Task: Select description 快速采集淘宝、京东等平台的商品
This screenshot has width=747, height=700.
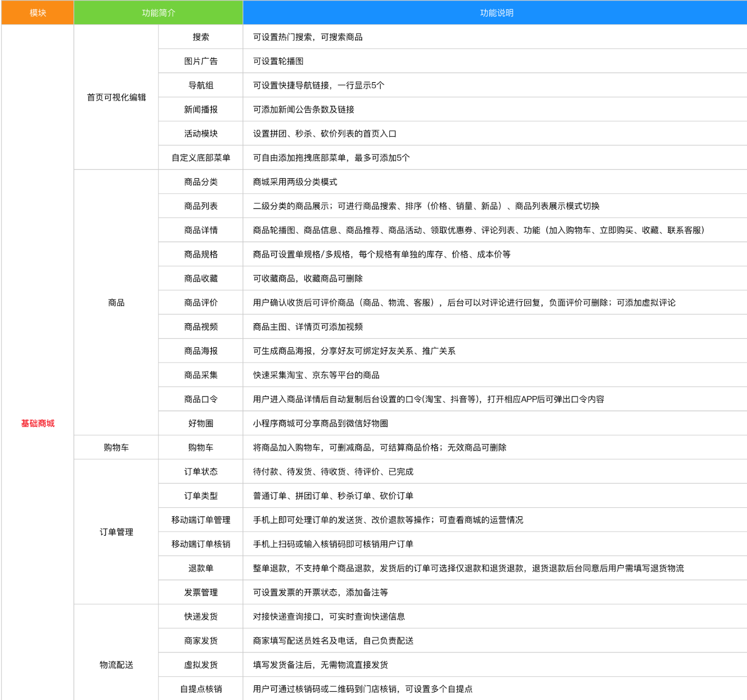Action: (x=316, y=375)
